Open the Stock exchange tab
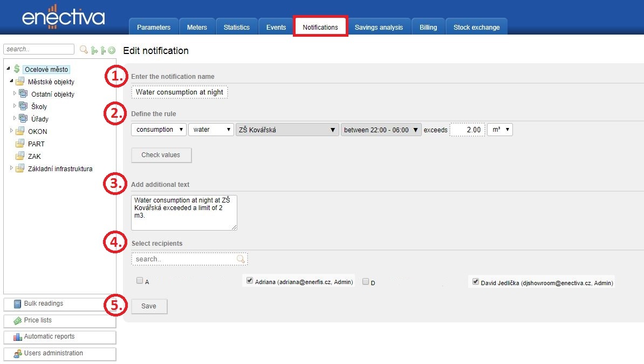This screenshot has width=644, height=364. coord(476,28)
